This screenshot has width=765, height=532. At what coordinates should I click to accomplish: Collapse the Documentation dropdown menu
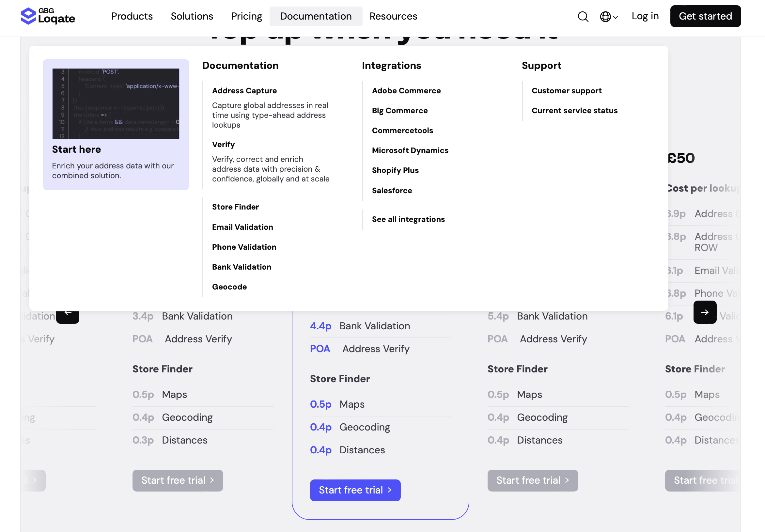point(316,16)
